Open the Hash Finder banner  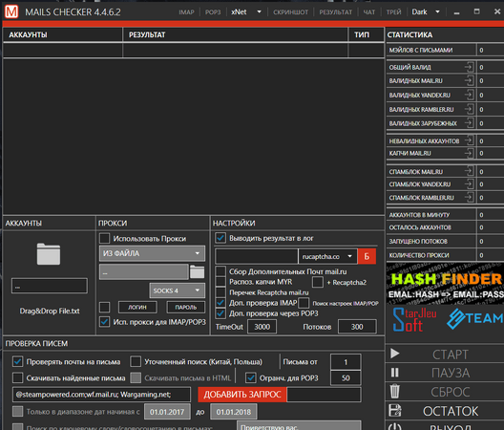[445, 284]
